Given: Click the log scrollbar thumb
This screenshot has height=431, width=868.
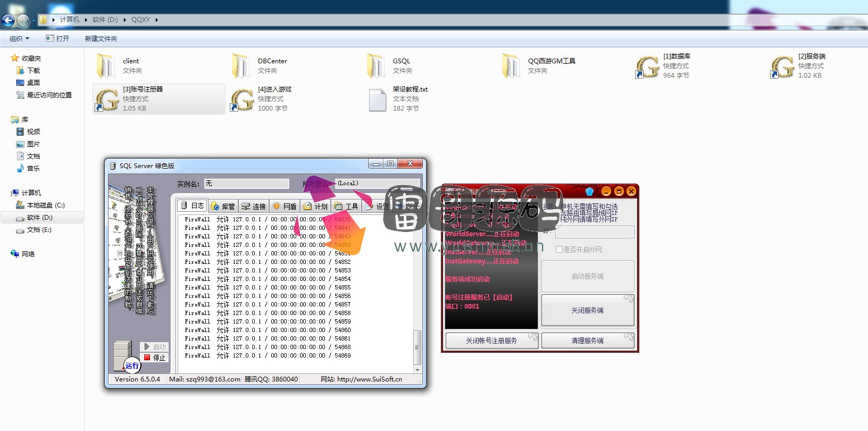Looking at the screenshot, I should pos(418,347).
